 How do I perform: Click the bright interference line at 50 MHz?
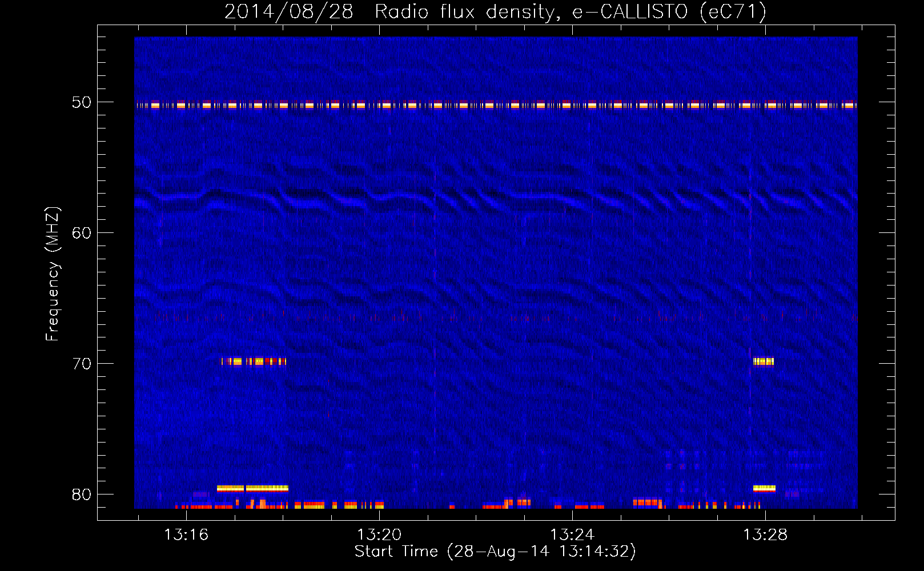pyautogui.click(x=496, y=105)
